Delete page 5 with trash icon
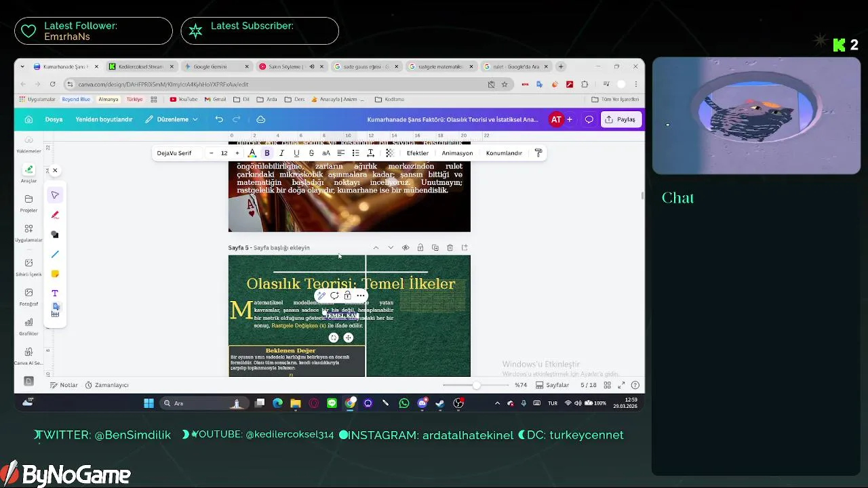This screenshot has width=868, height=488. (450, 247)
